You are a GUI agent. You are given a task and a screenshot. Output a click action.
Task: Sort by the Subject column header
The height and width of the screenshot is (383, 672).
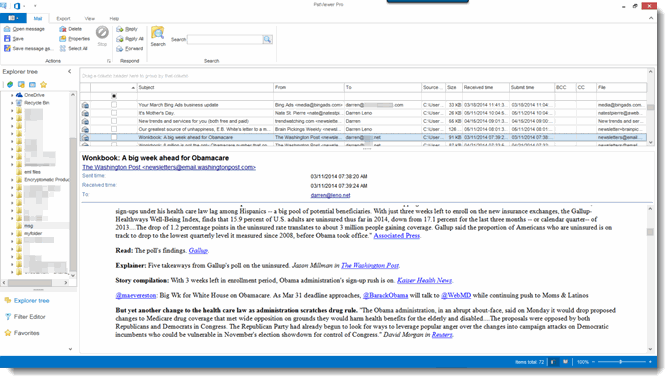coord(205,87)
